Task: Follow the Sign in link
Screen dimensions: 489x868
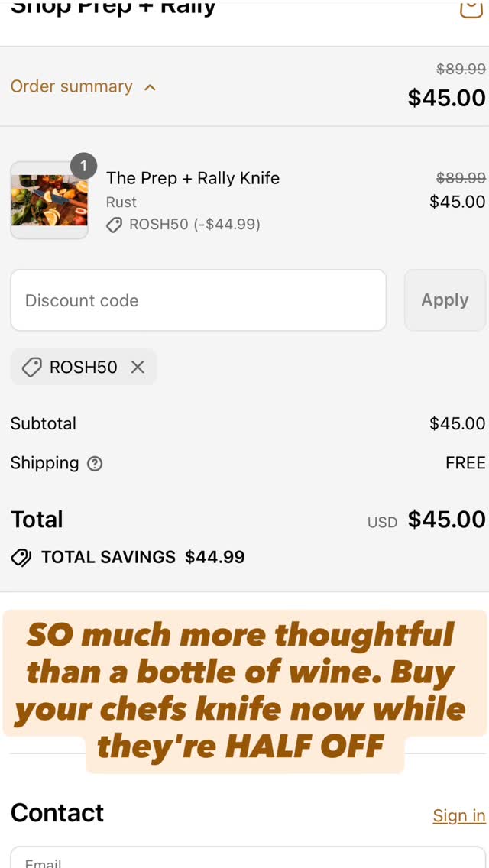Action: (x=459, y=815)
